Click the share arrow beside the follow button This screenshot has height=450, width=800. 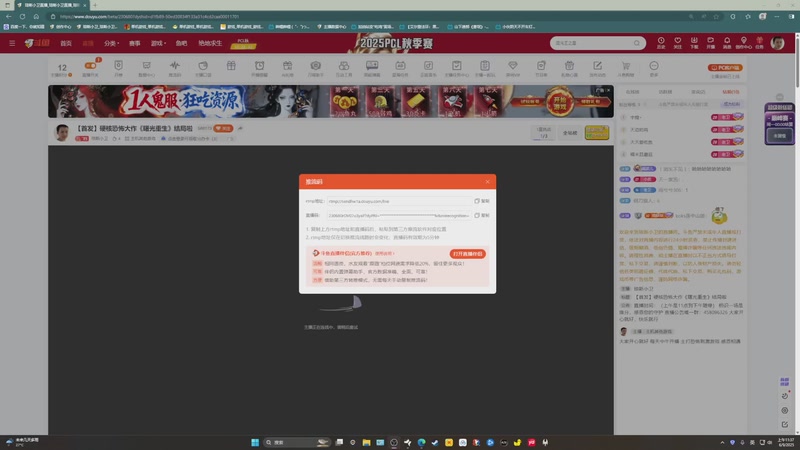coord(240,129)
